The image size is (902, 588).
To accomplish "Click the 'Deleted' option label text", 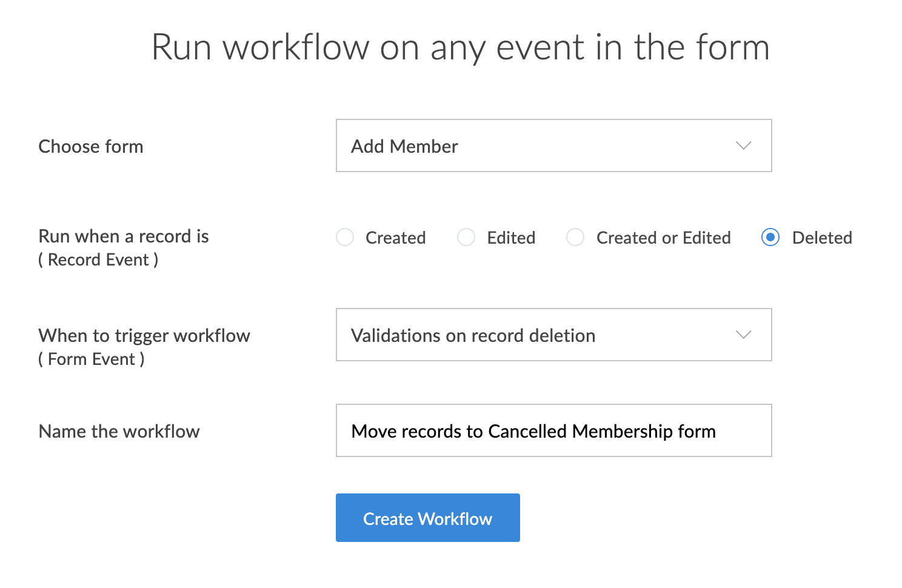I will [822, 238].
